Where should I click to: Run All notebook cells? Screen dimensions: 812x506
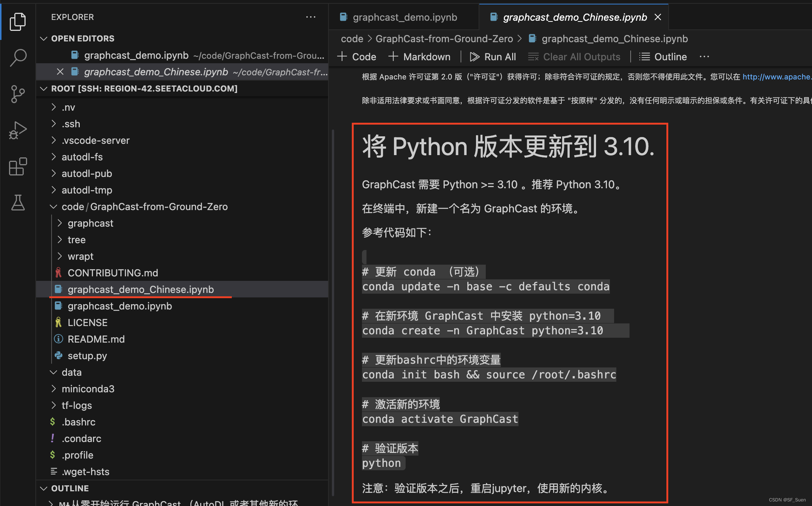coord(493,56)
